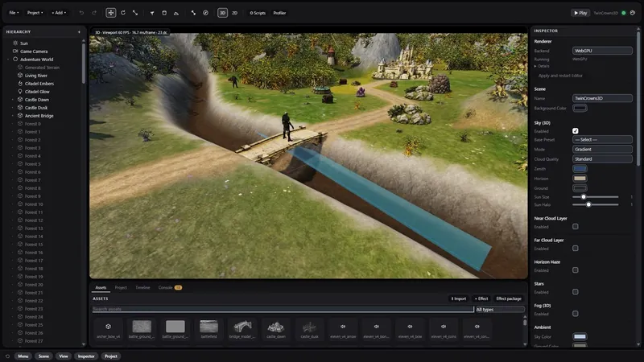Enable the Near Cloud Layer checkbox
This screenshot has width=644, height=362.
point(576,227)
